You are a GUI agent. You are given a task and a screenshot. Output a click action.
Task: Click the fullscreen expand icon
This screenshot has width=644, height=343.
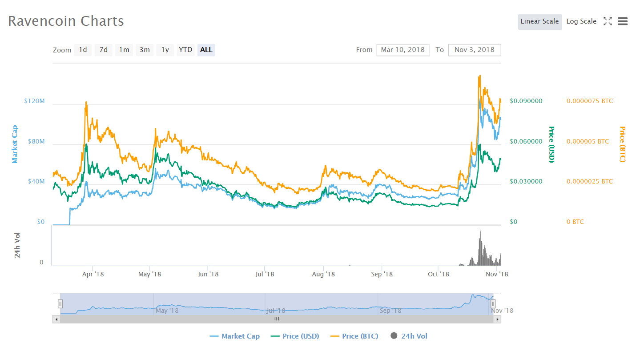[608, 21]
